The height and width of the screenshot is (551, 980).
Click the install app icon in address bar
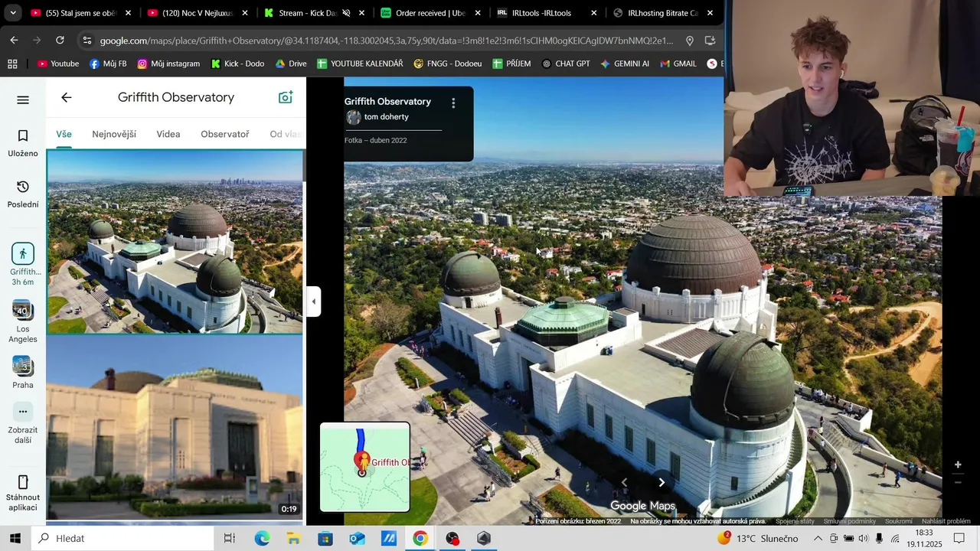point(710,41)
